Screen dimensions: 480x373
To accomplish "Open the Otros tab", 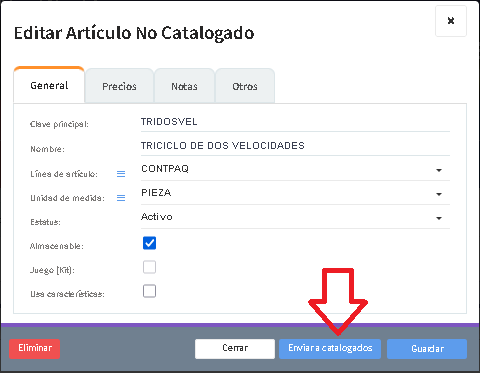I will 245,86.
